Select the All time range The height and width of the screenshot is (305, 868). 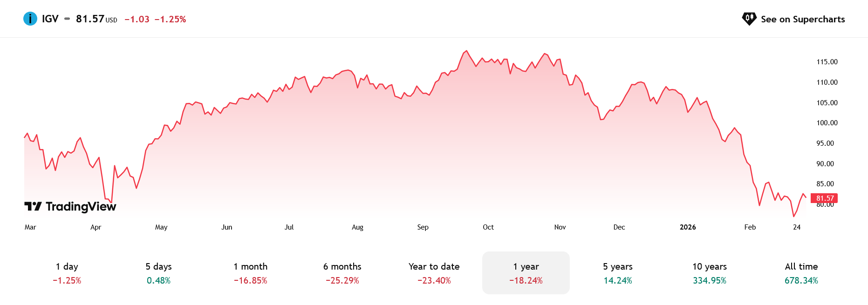click(801, 273)
